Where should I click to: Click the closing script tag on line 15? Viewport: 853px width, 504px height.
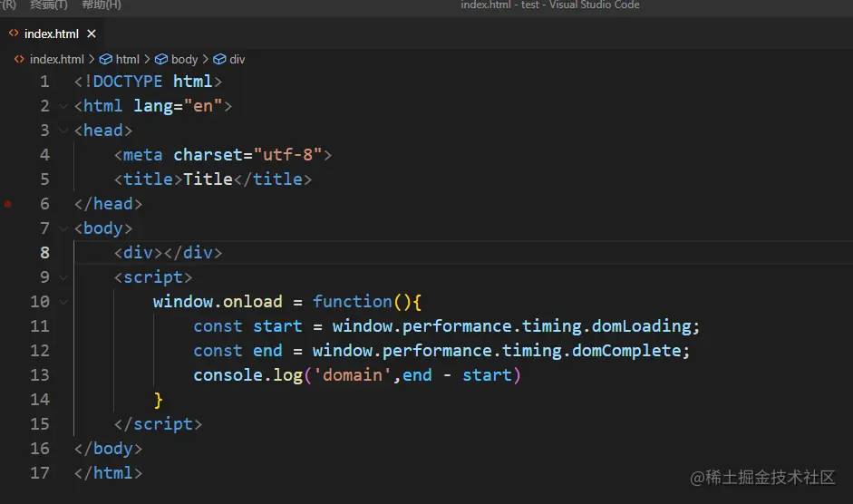click(159, 424)
